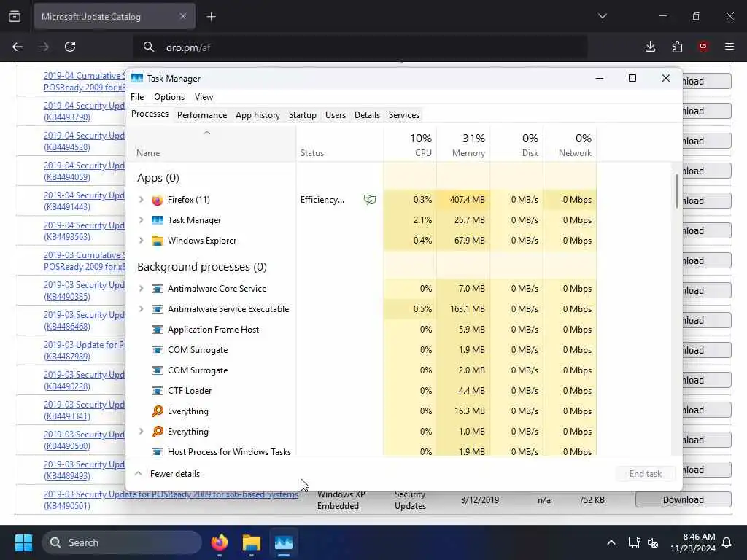Close the Microsoft Update Catalog tab
This screenshot has width=747, height=560.
point(183,16)
